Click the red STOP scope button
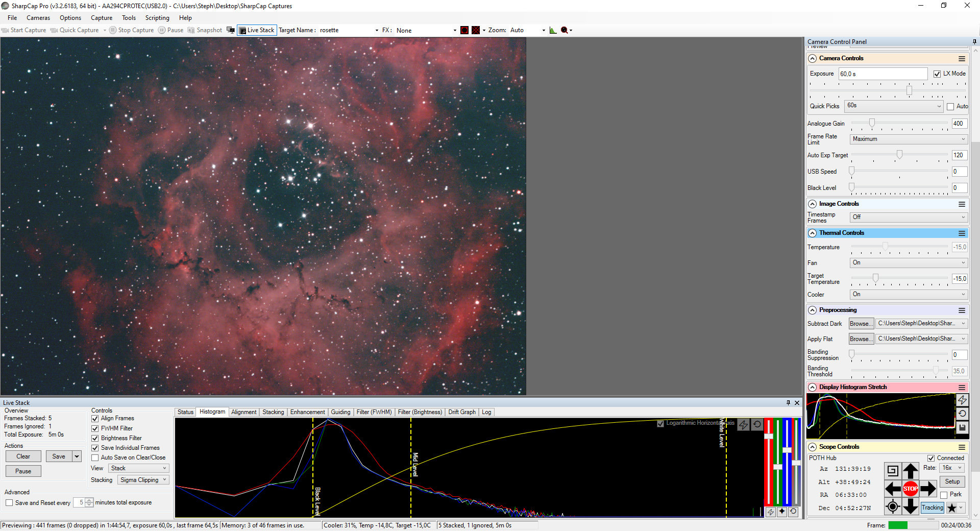This screenshot has width=980, height=531. [x=910, y=489]
